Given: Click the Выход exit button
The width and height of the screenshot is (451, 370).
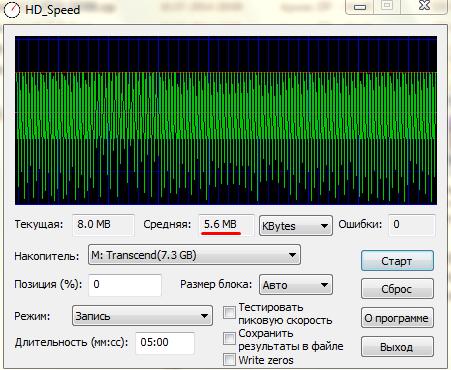Looking at the screenshot, I should tap(397, 347).
